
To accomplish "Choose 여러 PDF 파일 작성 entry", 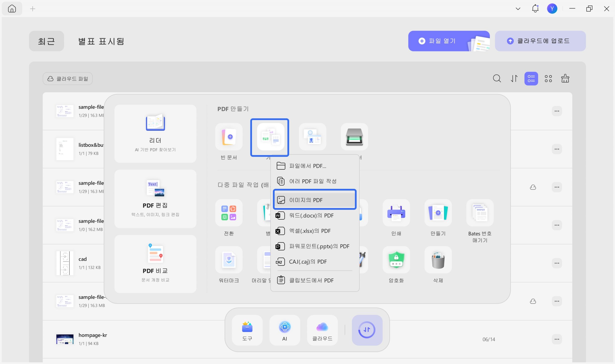I will [315, 181].
